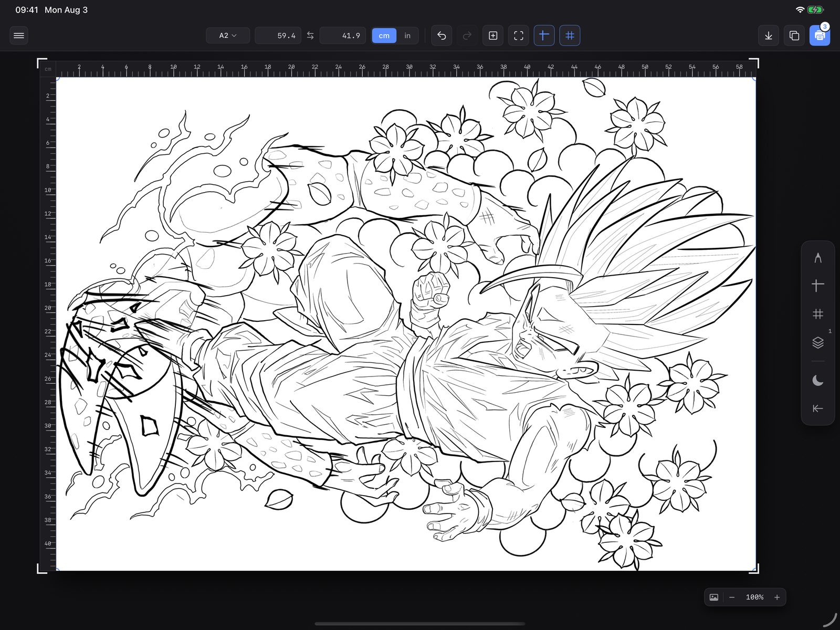Toggle grid overlay in top toolbar
Viewport: 840px width, 630px height.
[x=570, y=36]
